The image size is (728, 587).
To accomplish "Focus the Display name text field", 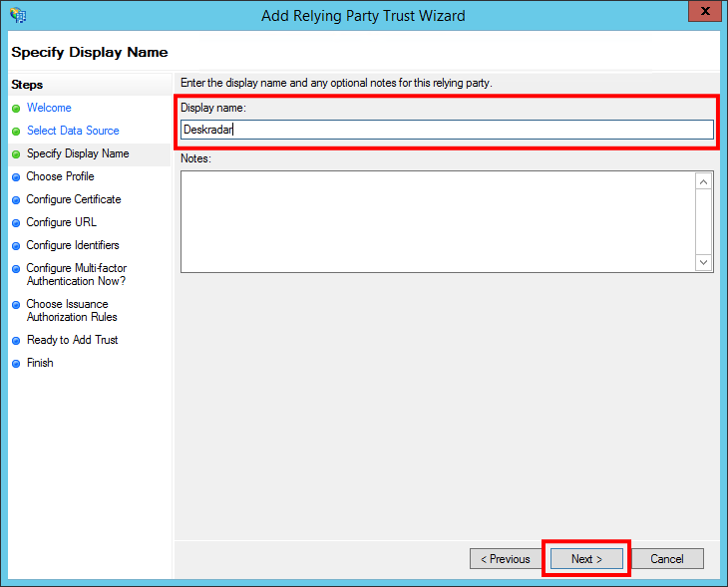I will click(x=447, y=130).
